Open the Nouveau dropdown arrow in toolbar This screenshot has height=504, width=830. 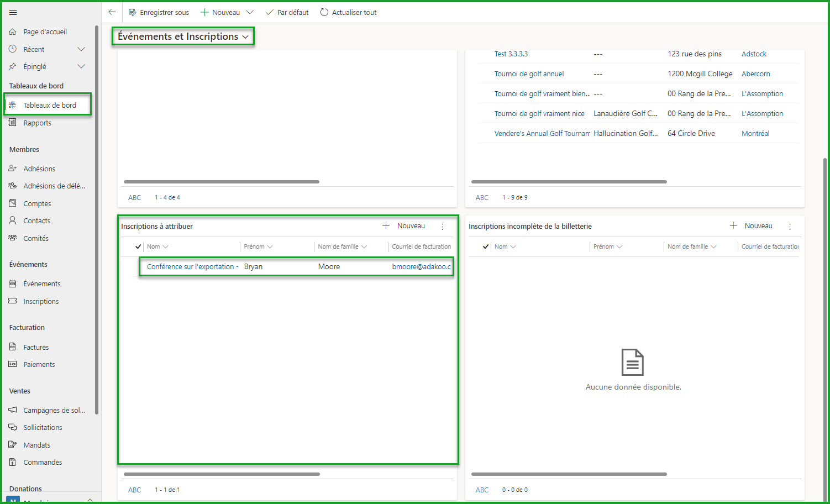(x=250, y=12)
